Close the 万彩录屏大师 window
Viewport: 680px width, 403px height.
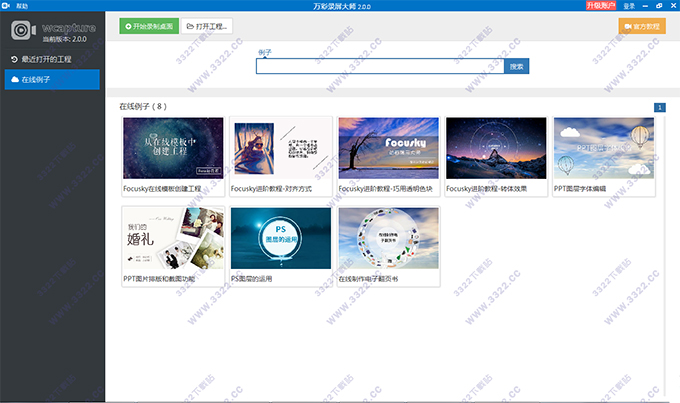click(673, 6)
